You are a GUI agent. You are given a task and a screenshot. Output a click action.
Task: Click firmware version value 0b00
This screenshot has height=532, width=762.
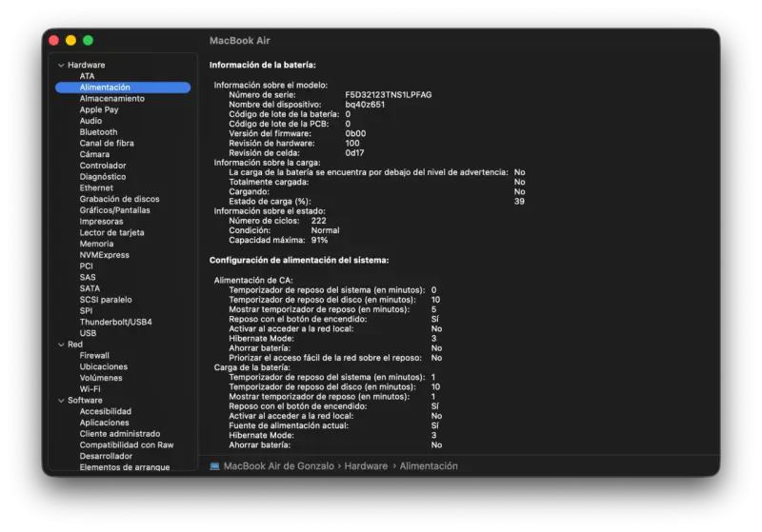pyautogui.click(x=355, y=134)
